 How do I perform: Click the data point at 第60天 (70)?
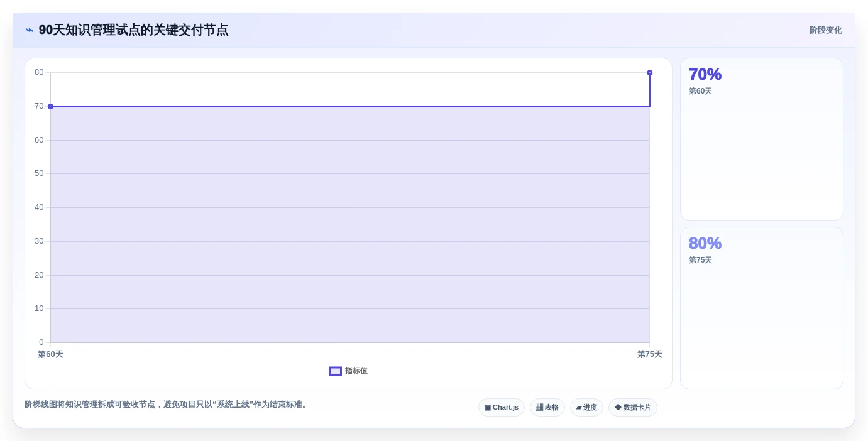click(50, 106)
